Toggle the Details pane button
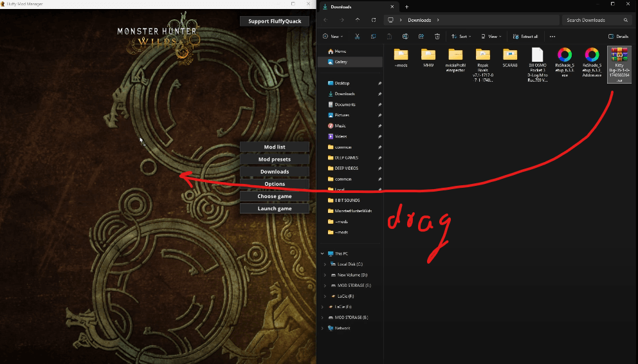 coord(619,37)
